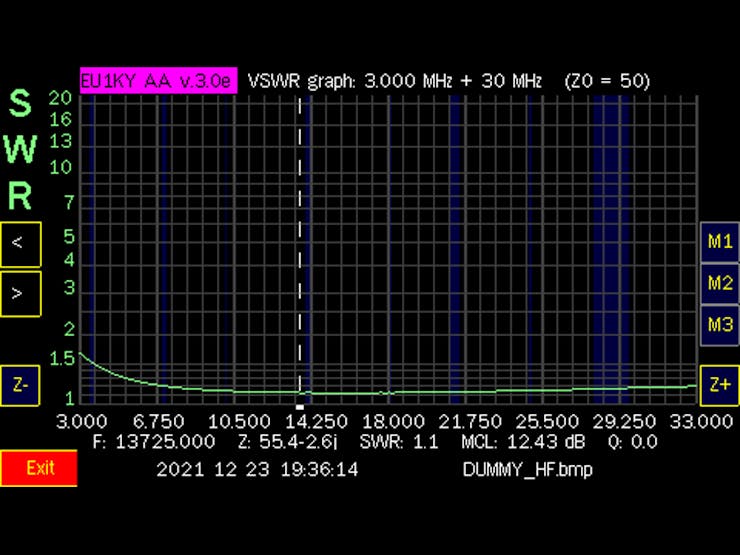
Task: Click the F: 13725.000 frequency readout
Action: coord(154,442)
